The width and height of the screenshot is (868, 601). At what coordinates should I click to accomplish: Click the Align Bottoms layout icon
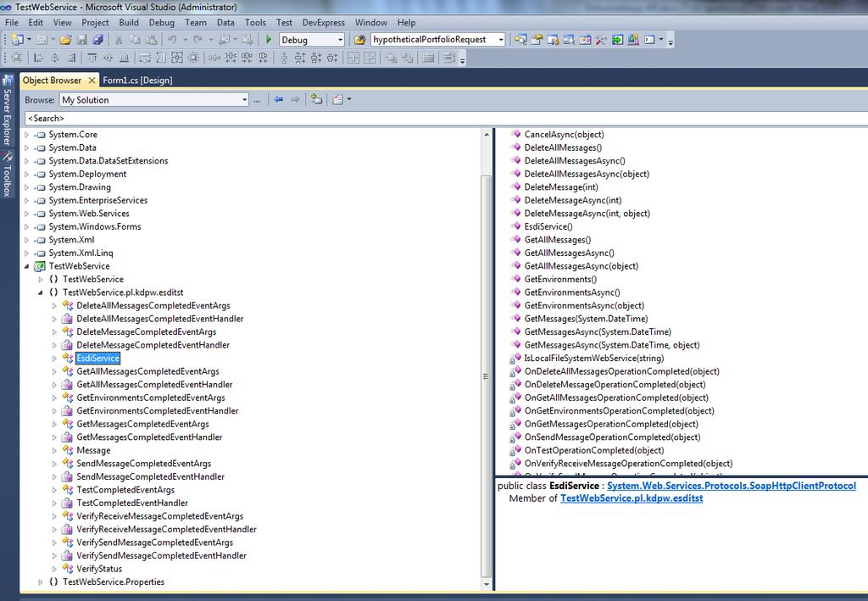pyautogui.click(x=124, y=58)
